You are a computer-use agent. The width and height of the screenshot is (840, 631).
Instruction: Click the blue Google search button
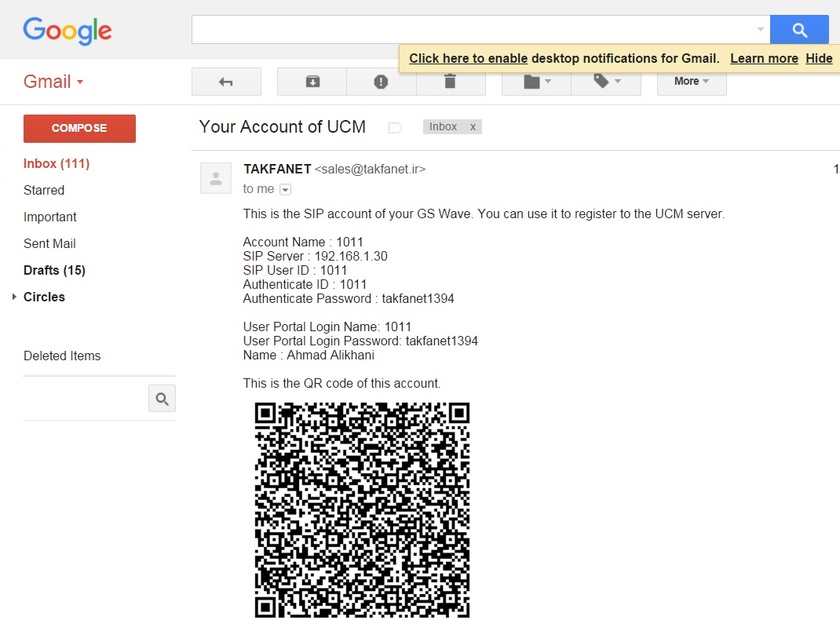point(799,30)
